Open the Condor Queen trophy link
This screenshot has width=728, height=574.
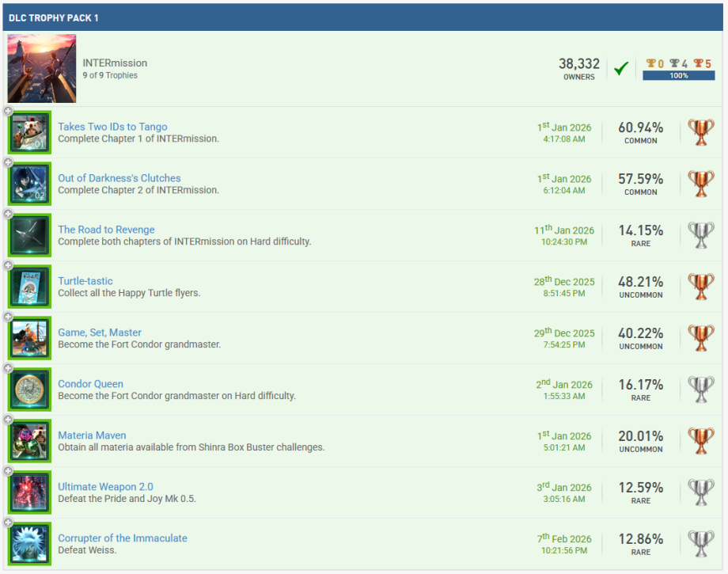[x=90, y=384]
